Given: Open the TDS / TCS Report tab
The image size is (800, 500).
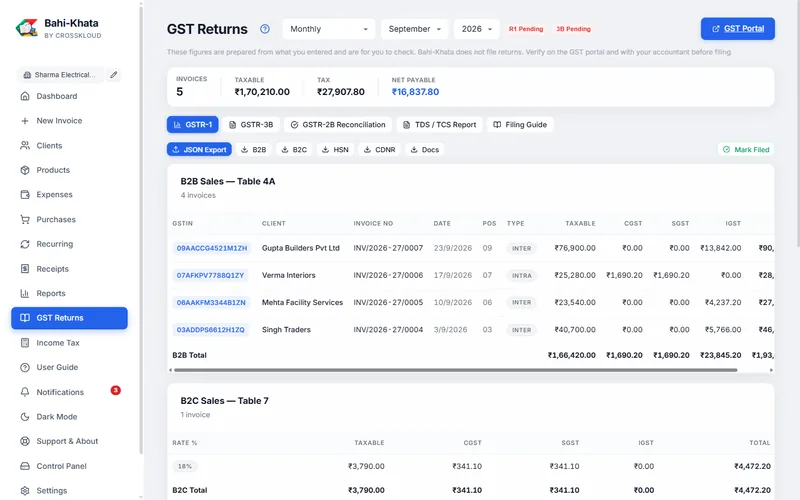Looking at the screenshot, I should tap(439, 124).
